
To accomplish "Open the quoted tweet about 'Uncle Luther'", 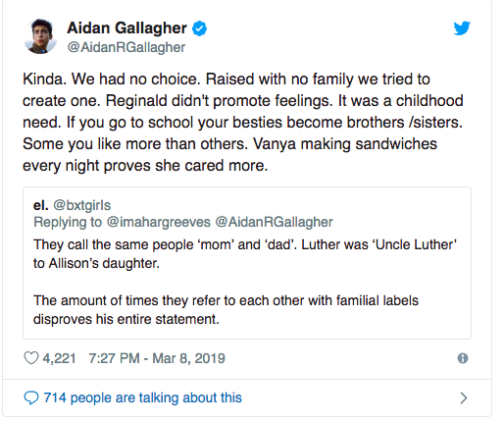I will (247, 263).
